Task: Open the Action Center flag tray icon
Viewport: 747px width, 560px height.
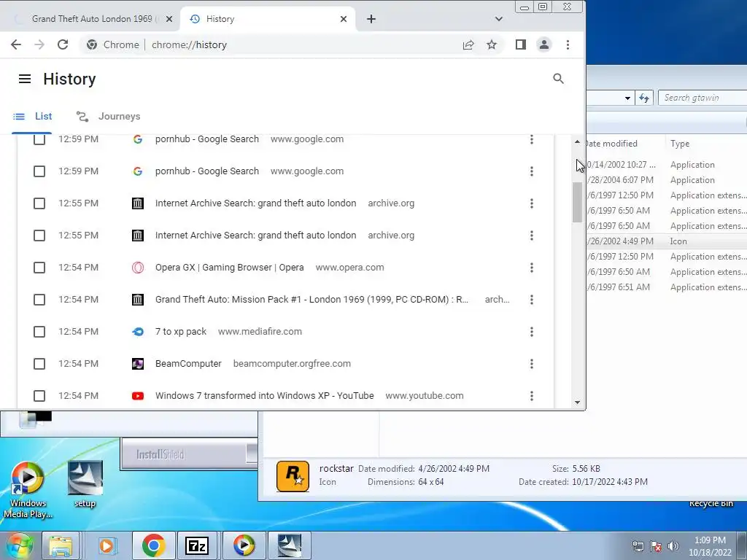Action: (x=656, y=546)
